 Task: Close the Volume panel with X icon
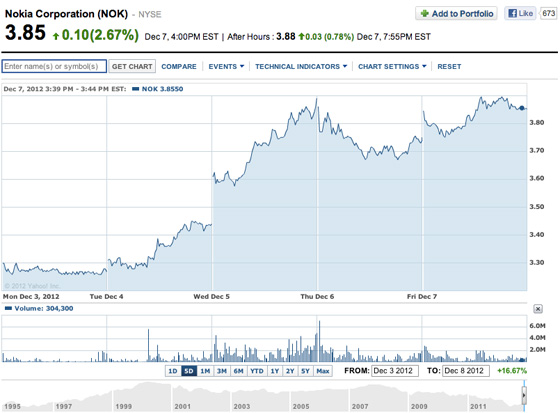pyautogui.click(x=538, y=309)
